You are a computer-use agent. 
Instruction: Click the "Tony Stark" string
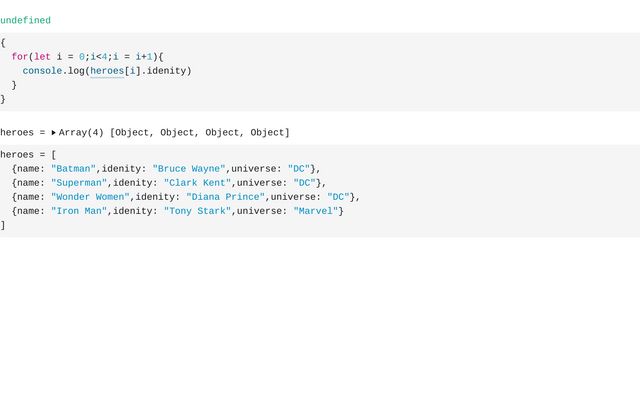198,211
